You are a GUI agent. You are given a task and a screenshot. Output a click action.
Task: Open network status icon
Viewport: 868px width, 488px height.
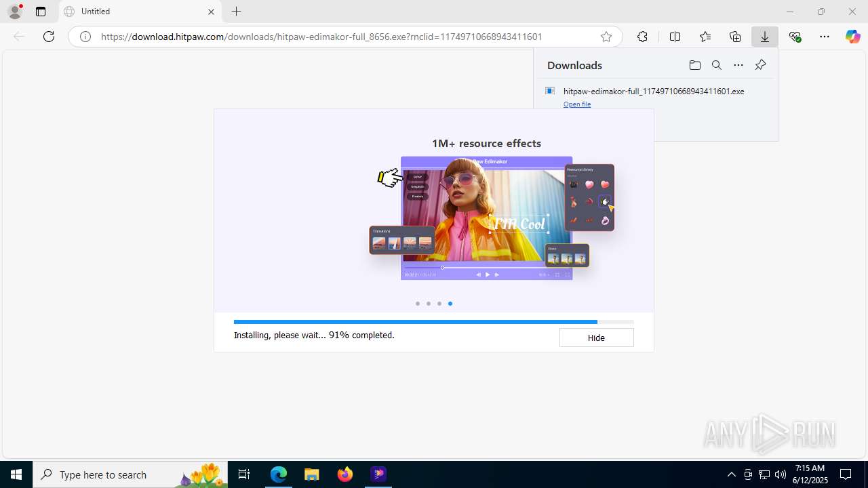[764, 474]
